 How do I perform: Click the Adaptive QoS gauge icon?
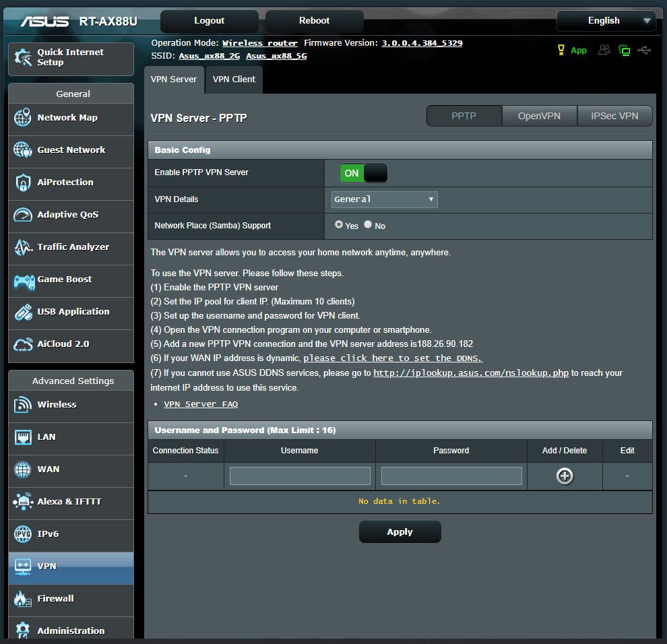point(23,215)
